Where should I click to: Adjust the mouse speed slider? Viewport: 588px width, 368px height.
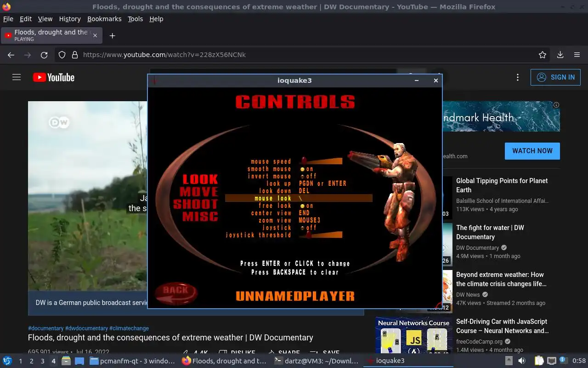pos(321,161)
